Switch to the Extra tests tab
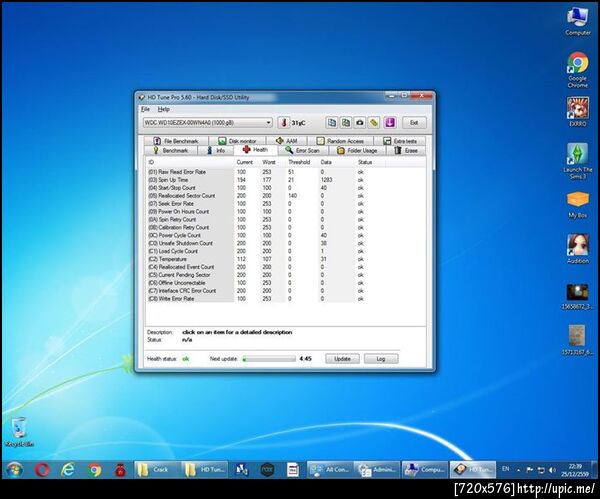600x499 pixels. [x=400, y=141]
